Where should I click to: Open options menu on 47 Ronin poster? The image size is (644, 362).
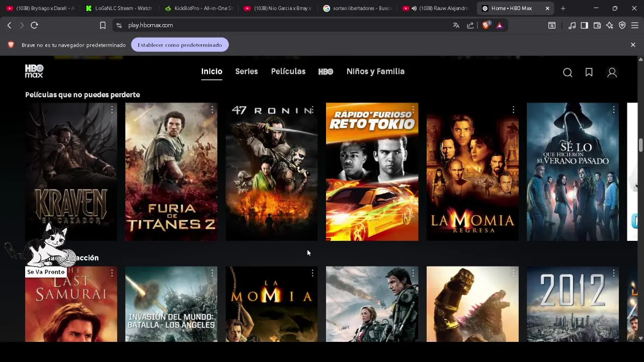(312, 110)
